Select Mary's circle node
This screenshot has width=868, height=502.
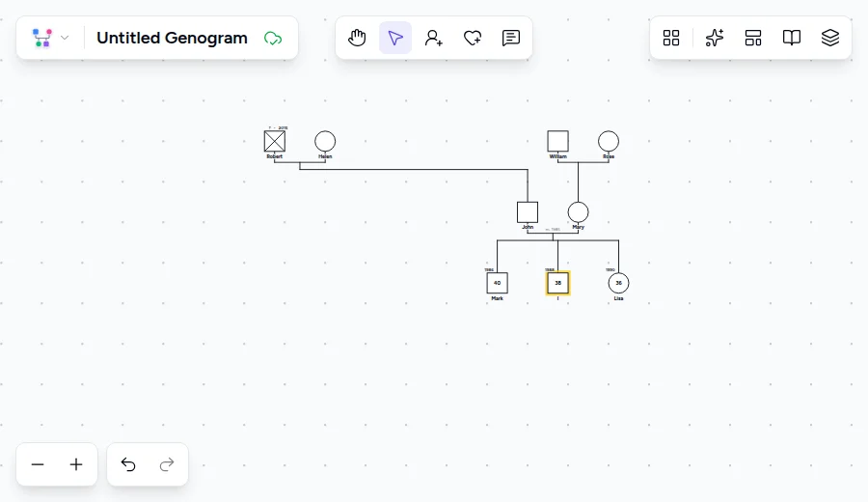tap(578, 212)
